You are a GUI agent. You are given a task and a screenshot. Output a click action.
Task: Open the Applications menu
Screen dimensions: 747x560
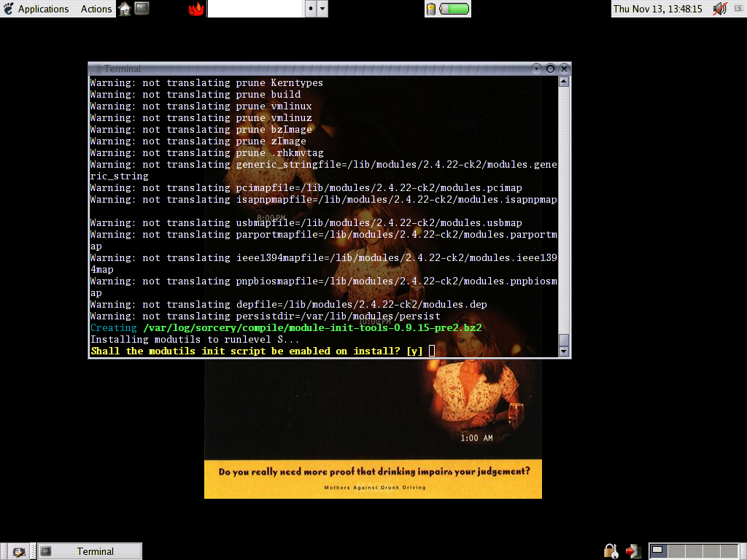click(36, 9)
